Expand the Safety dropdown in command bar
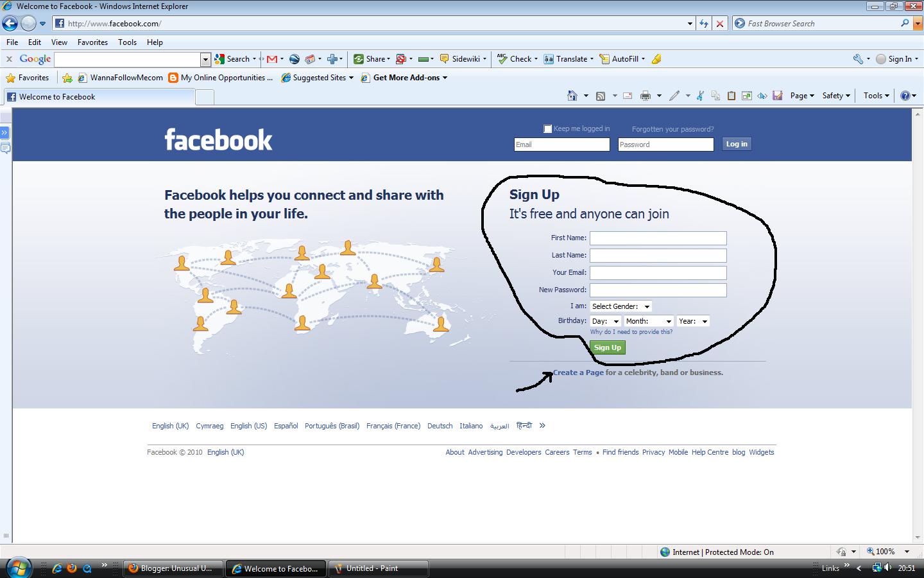 click(x=836, y=96)
